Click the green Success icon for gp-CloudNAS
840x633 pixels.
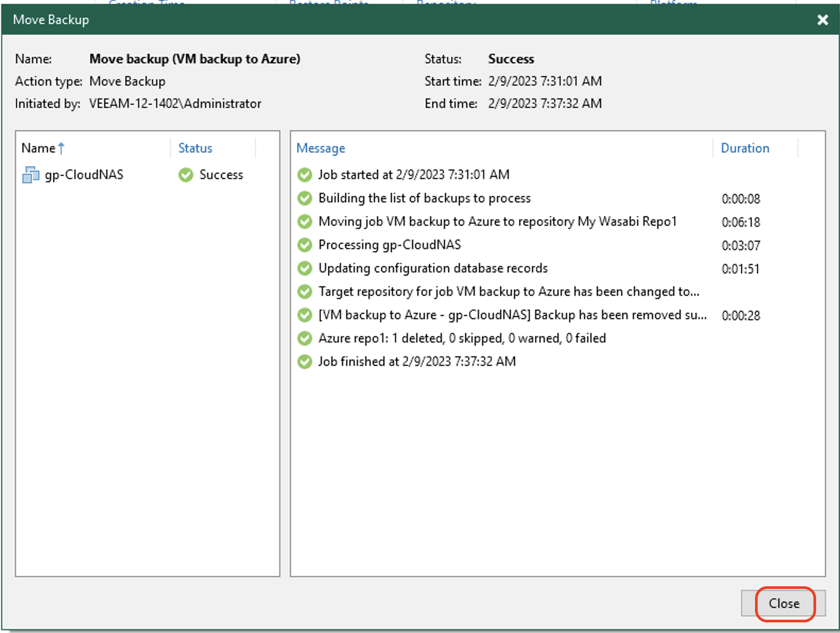(x=186, y=175)
